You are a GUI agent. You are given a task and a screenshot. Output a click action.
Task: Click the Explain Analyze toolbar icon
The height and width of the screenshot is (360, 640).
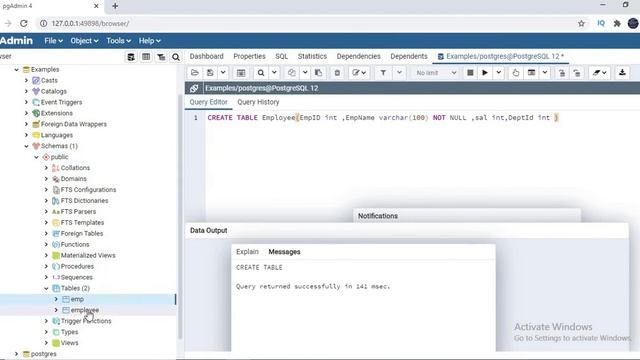pos(531,73)
